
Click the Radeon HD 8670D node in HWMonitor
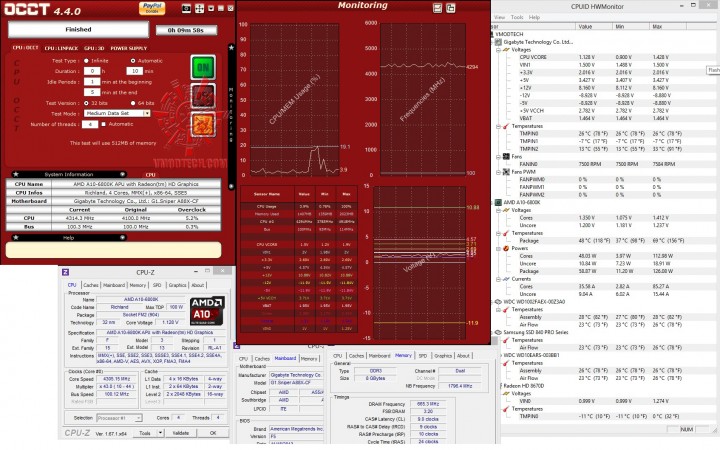(x=523, y=386)
